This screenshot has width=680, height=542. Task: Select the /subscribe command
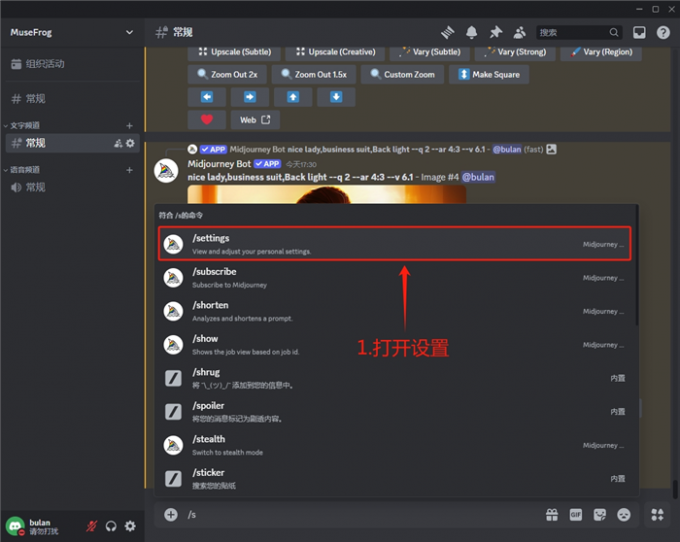point(395,278)
